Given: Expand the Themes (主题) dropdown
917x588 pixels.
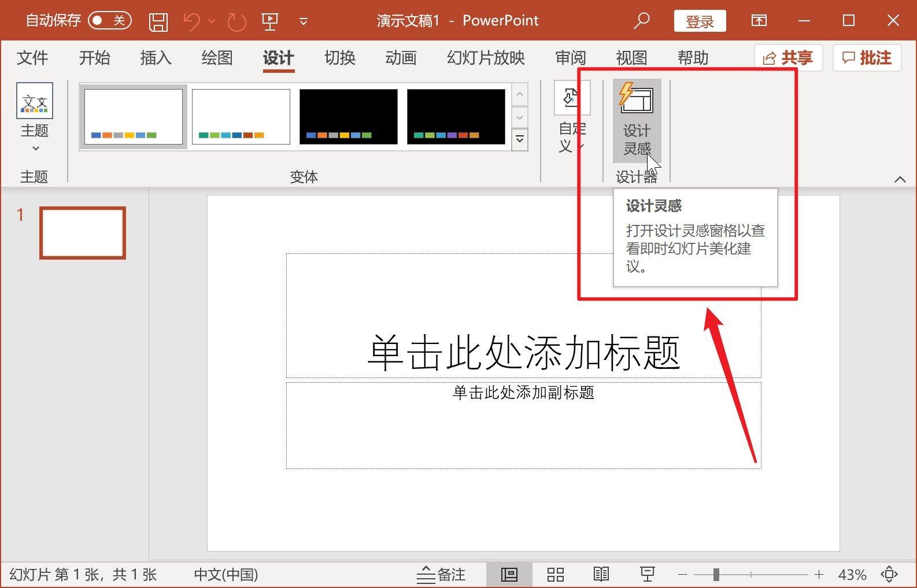Looking at the screenshot, I should tap(35, 119).
